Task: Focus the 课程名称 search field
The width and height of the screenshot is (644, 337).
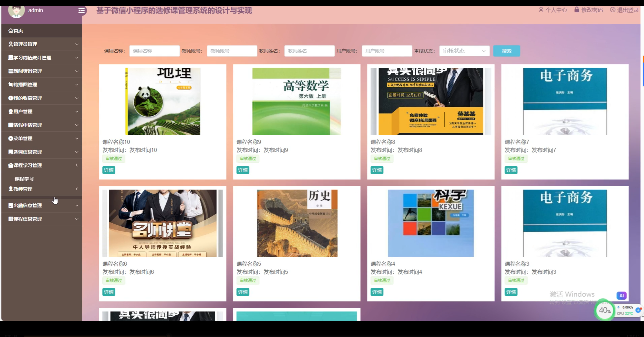Action: coord(154,51)
